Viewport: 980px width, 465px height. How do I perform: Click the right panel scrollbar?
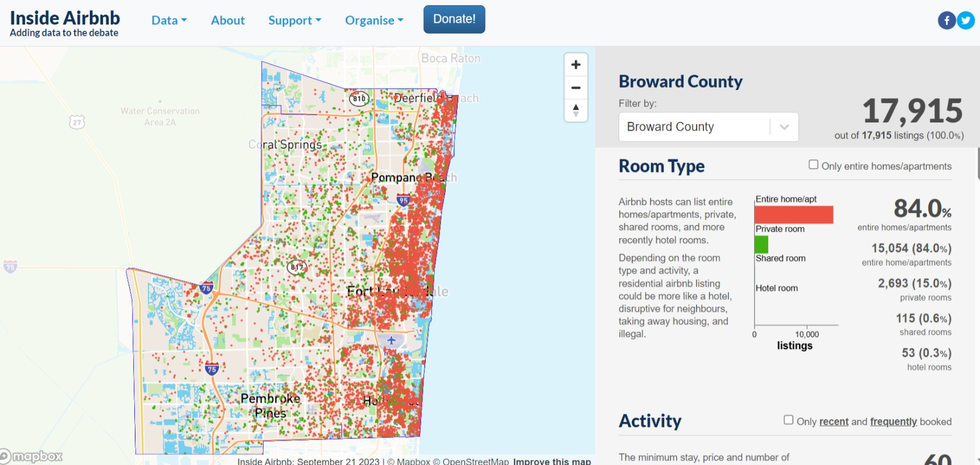[978, 164]
